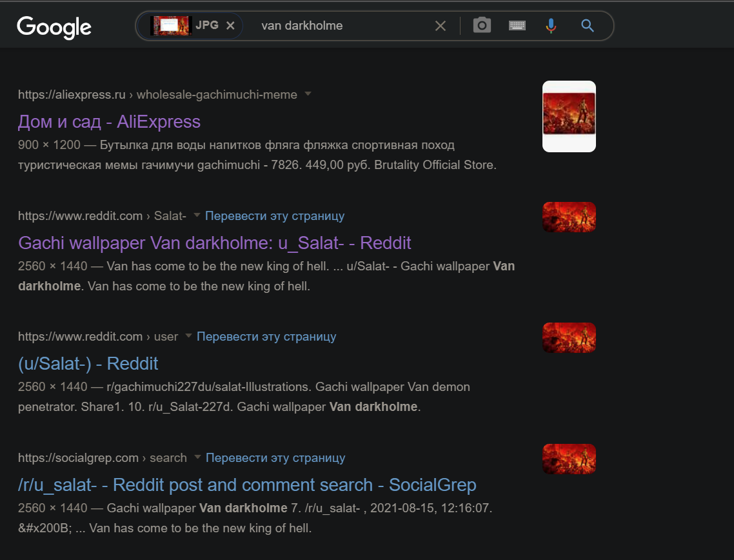
Task: Expand dropdown arrow next to reddit.com › Salat-
Action: click(x=197, y=215)
